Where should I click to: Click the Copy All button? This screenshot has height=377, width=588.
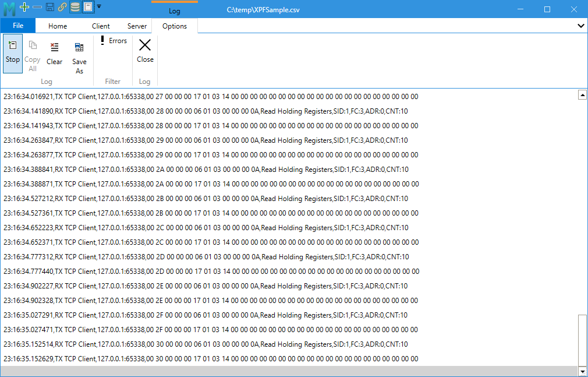(32, 55)
